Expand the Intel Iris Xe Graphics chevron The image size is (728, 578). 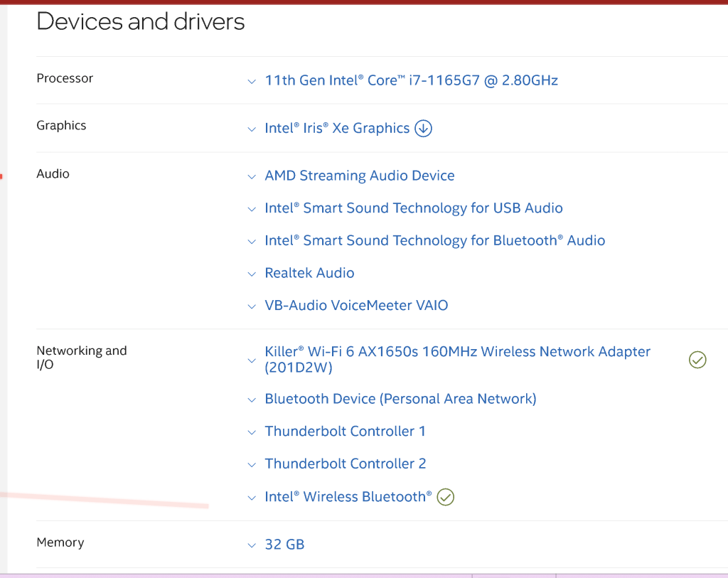(252, 129)
